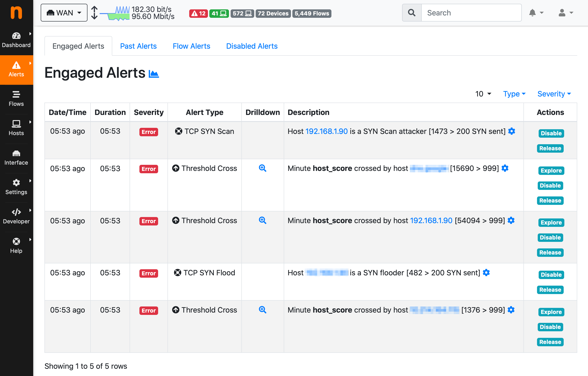Screen dimensions: 588x376
Task: Open the Help lifebuoy icon
Action: (16, 242)
